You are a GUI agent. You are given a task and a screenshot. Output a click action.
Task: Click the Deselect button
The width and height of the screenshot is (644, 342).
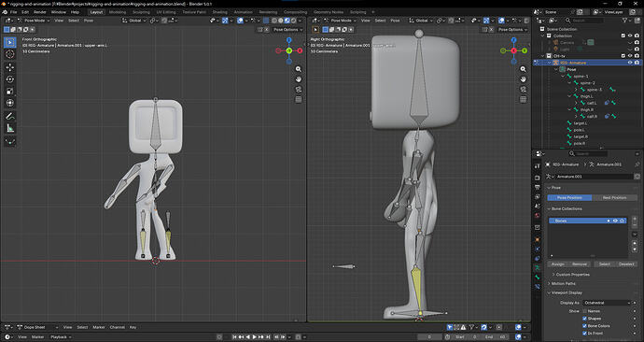click(x=626, y=264)
